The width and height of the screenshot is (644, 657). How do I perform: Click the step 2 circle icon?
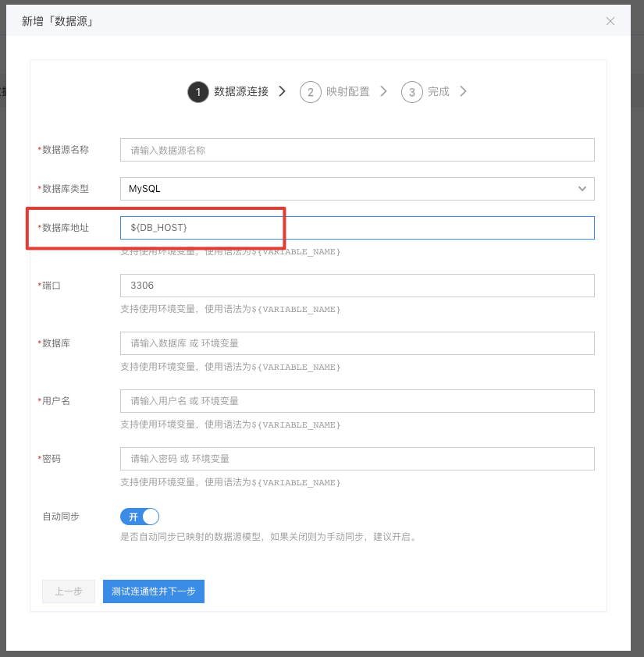tap(310, 92)
